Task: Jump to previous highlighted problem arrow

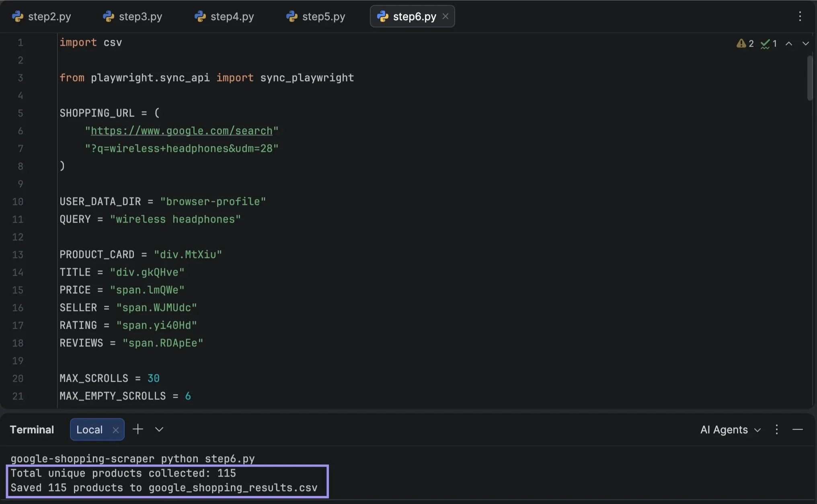Action: click(789, 43)
